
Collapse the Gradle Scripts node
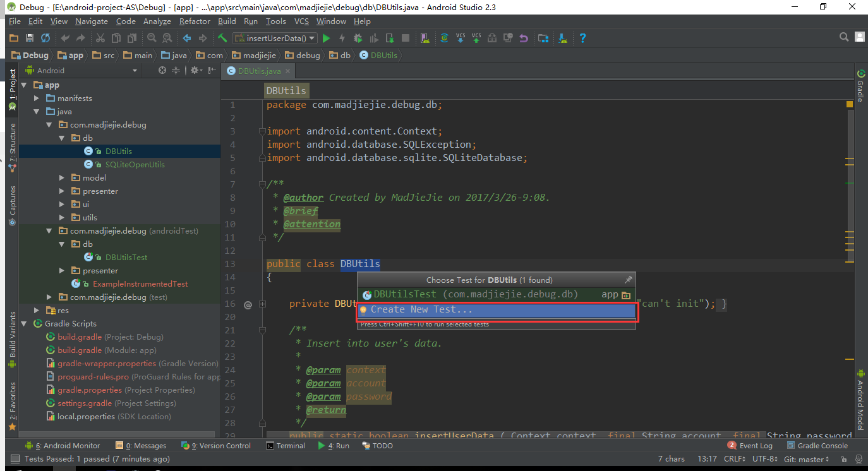point(24,324)
